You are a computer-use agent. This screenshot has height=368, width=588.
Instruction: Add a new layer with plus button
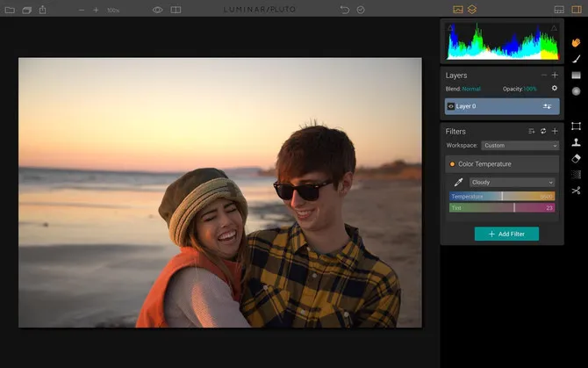pyautogui.click(x=555, y=76)
